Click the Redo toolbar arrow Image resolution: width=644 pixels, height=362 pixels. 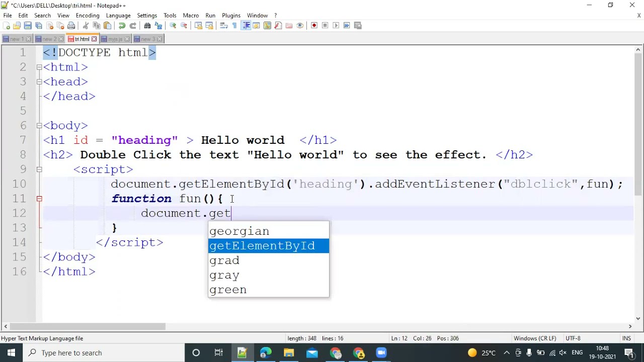coord(133,26)
